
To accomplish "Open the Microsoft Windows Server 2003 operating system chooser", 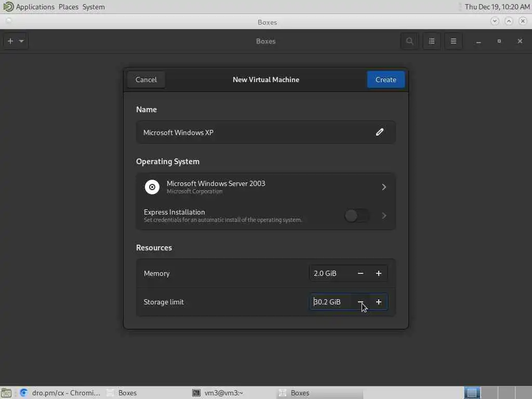I will 265,187.
